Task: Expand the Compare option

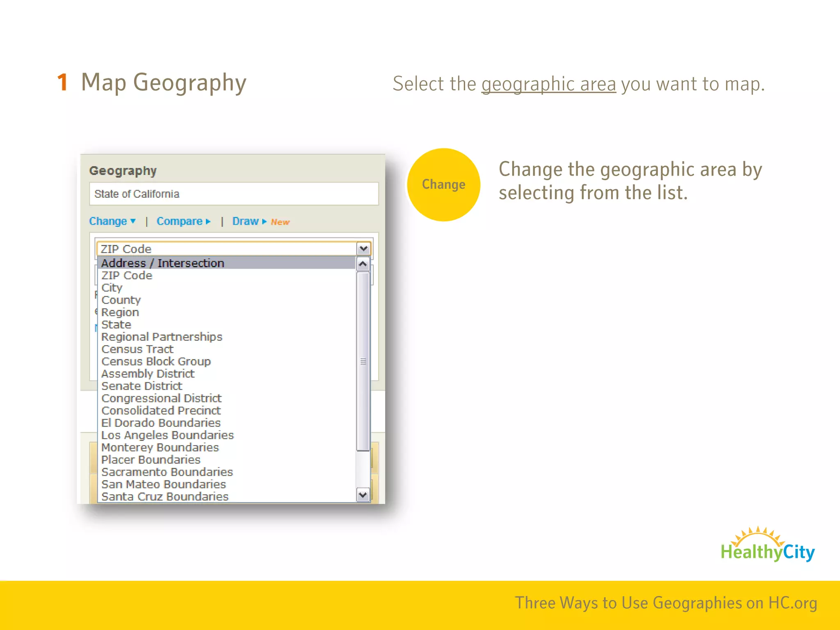Action: [x=183, y=221]
